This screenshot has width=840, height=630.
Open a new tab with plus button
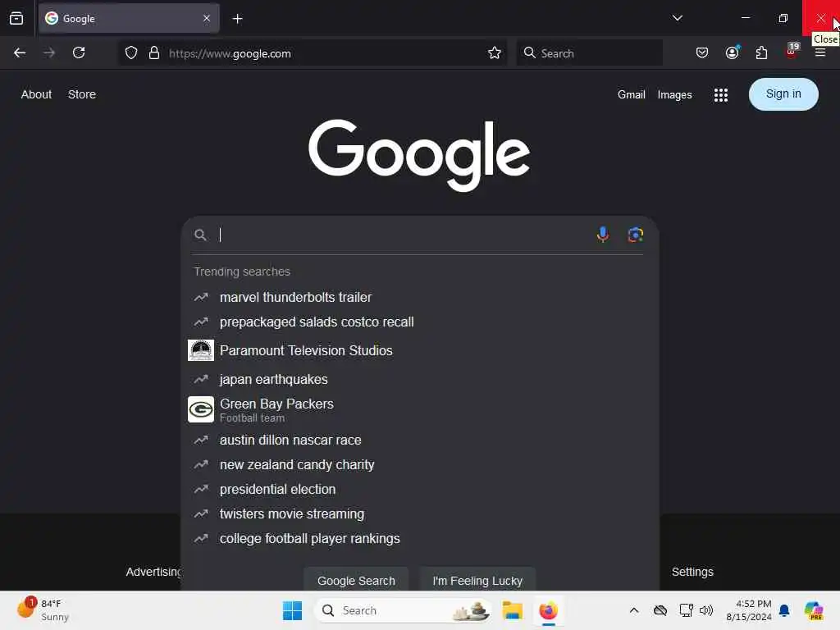click(237, 19)
